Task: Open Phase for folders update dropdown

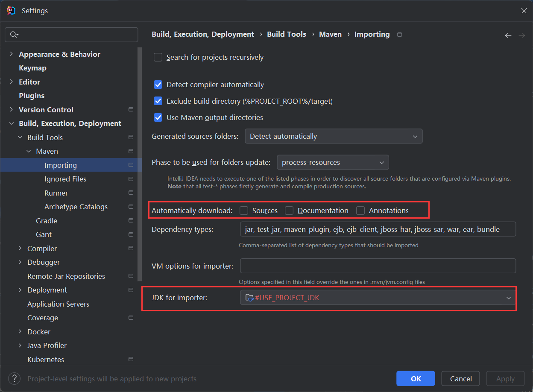Action: coord(333,162)
